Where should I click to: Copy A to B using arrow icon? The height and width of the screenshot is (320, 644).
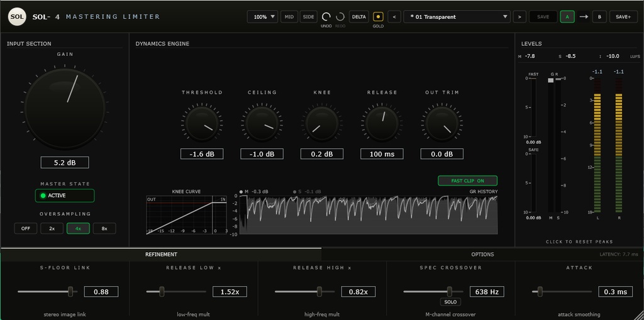(583, 17)
